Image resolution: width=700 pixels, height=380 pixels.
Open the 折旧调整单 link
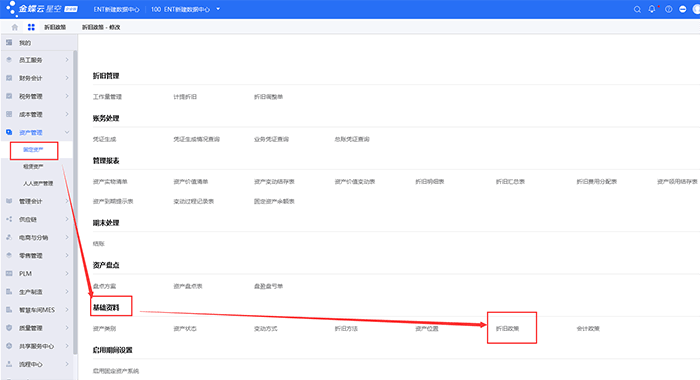(268, 97)
